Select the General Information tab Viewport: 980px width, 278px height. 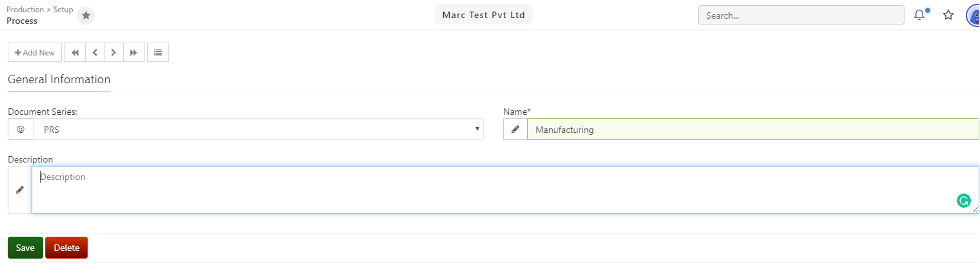(59, 80)
